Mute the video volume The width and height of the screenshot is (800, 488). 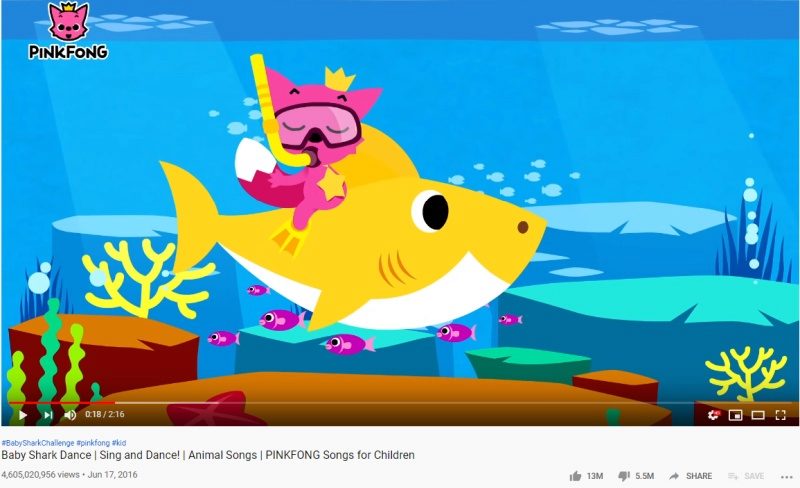70,415
